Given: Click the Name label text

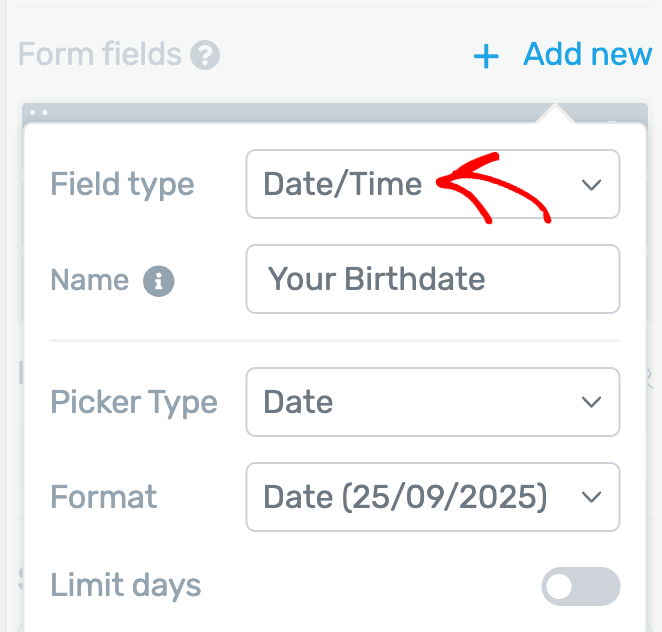Looking at the screenshot, I should coord(89,280).
